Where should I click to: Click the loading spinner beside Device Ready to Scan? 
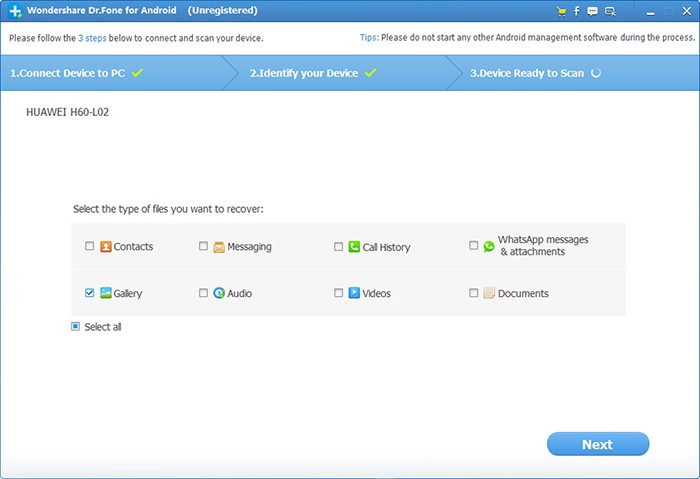point(596,73)
